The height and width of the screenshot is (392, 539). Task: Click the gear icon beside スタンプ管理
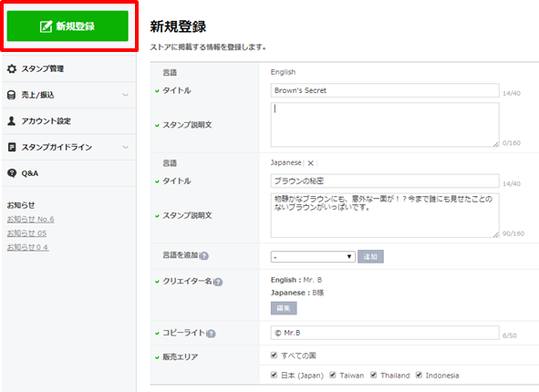coord(12,68)
